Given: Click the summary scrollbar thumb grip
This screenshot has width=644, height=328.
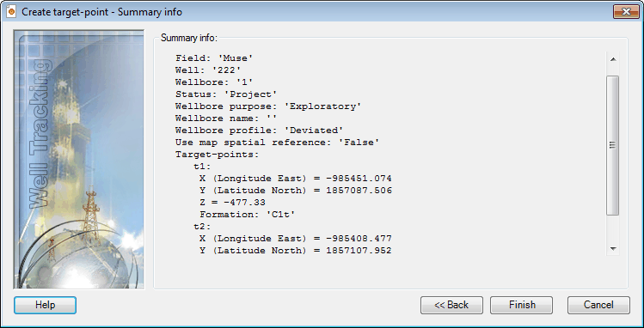Looking at the screenshot, I should tap(613, 145).
